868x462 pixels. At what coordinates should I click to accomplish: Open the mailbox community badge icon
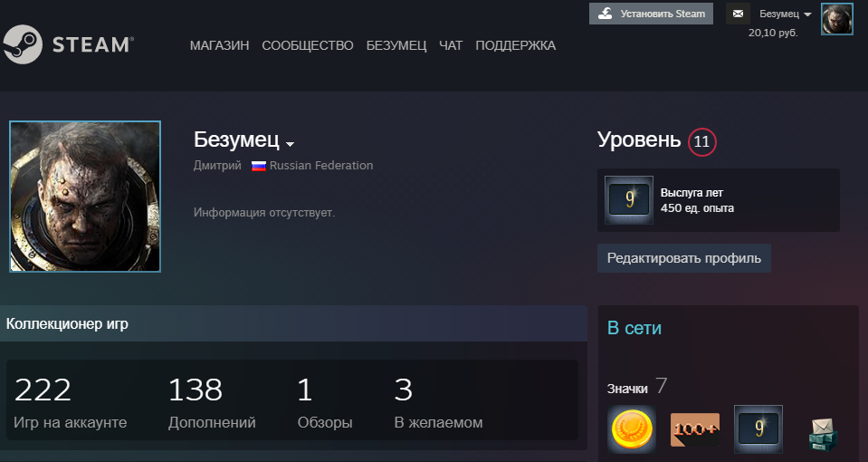click(822, 434)
